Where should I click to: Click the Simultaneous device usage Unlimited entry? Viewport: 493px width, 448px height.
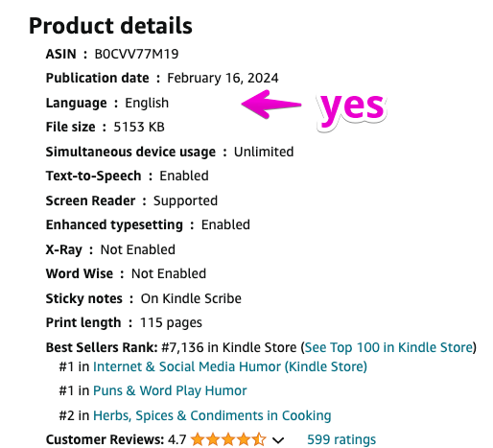(x=170, y=152)
